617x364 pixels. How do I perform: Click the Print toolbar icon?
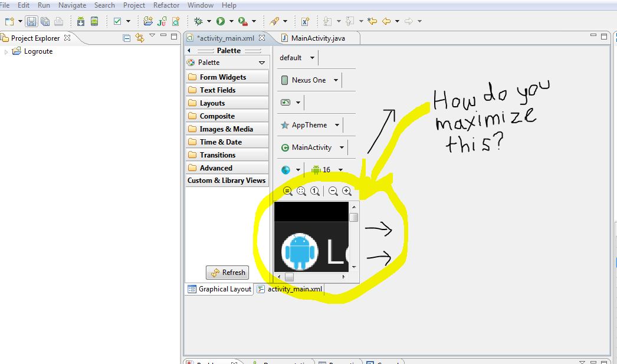click(58, 21)
